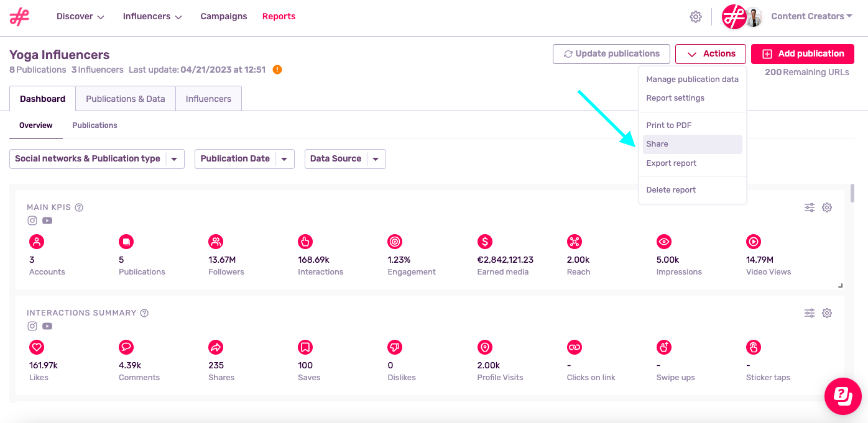Toggle the Instagram filter under Main KPIs

[x=32, y=220]
